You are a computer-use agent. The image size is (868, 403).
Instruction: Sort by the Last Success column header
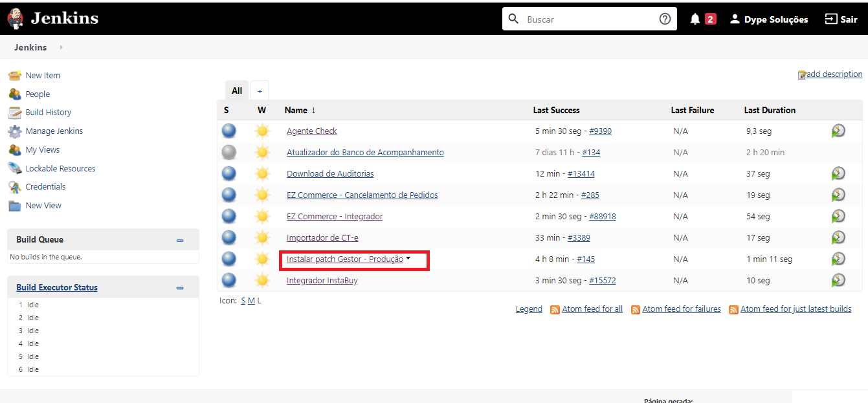coord(557,110)
